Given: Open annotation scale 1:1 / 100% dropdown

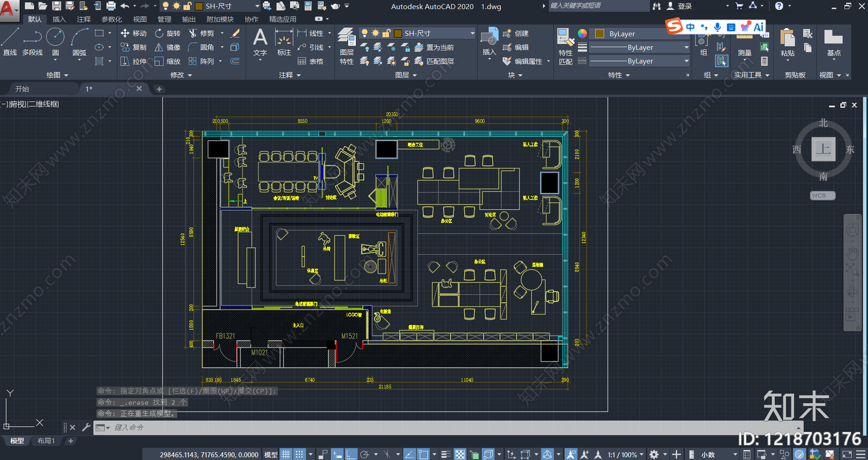Looking at the screenshot, I should coord(626,455).
